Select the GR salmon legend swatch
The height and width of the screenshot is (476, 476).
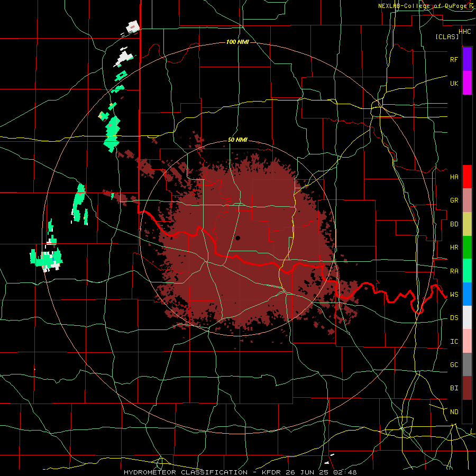click(467, 200)
